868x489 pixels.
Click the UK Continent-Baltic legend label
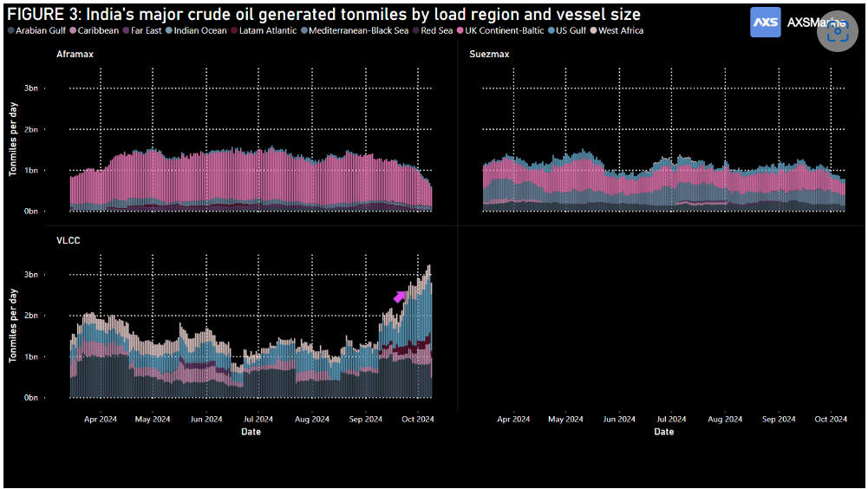505,31
